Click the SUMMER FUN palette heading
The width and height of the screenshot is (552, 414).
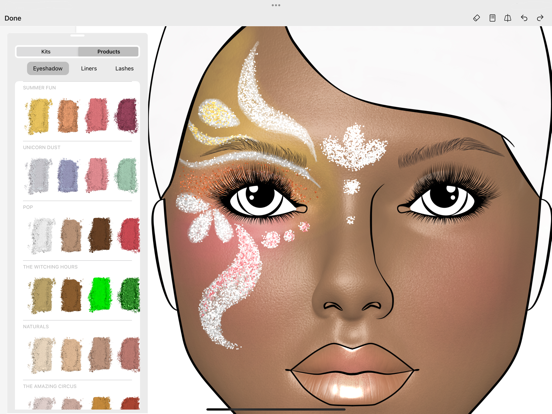coord(39,88)
